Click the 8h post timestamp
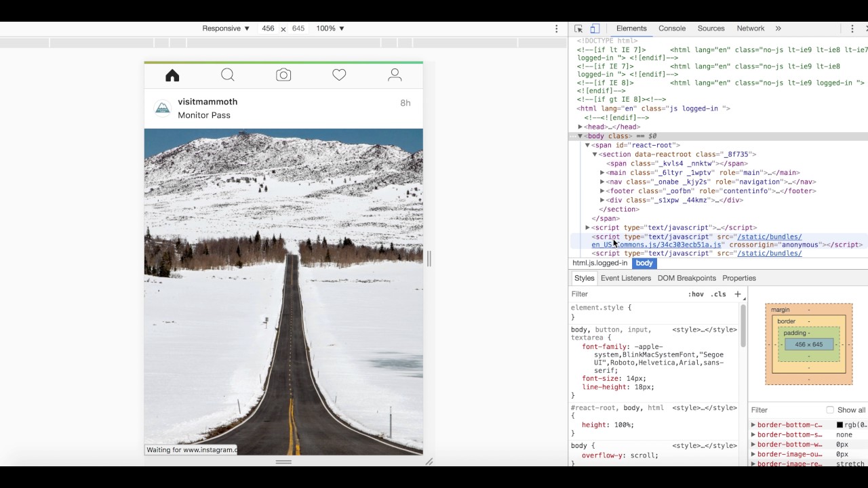 pyautogui.click(x=406, y=103)
